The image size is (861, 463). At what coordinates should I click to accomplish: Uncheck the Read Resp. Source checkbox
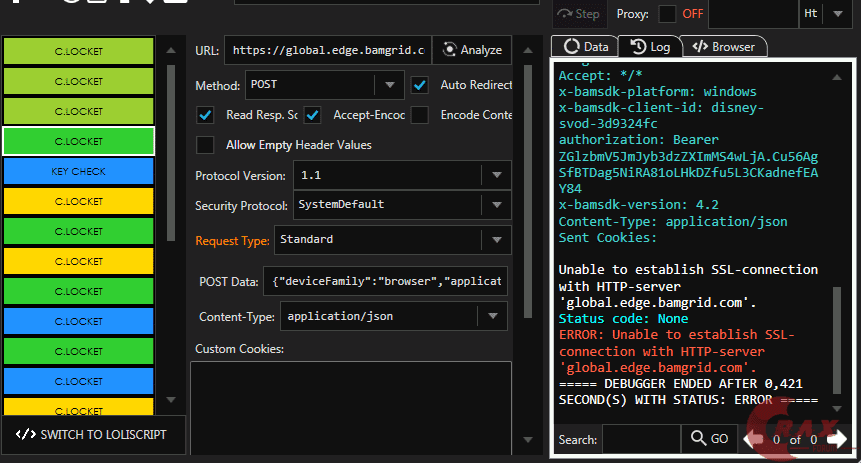[x=206, y=115]
